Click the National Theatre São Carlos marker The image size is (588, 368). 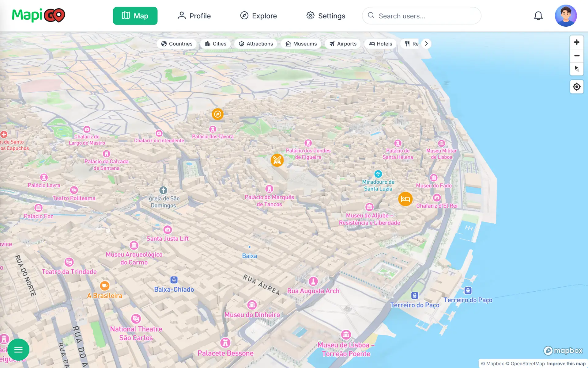click(136, 319)
